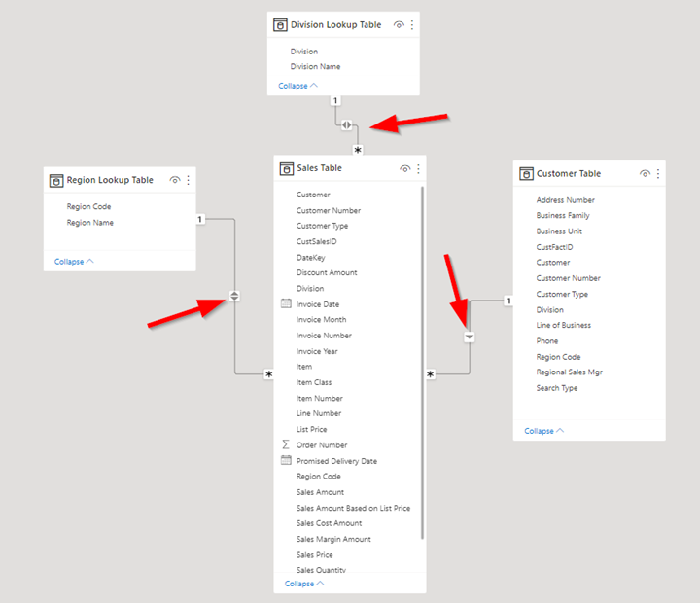Open more options for Customer Table
Viewport: 700px width, 603px height.
(658, 174)
